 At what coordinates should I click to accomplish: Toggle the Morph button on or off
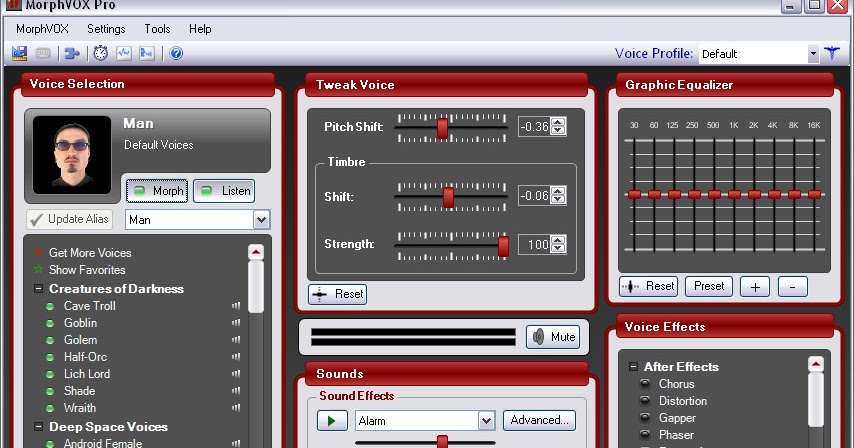coord(156,190)
